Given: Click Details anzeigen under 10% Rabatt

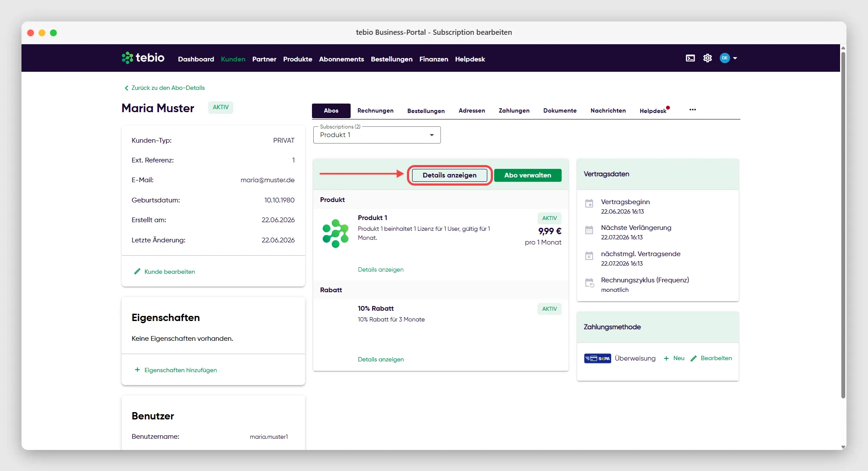Looking at the screenshot, I should point(381,360).
